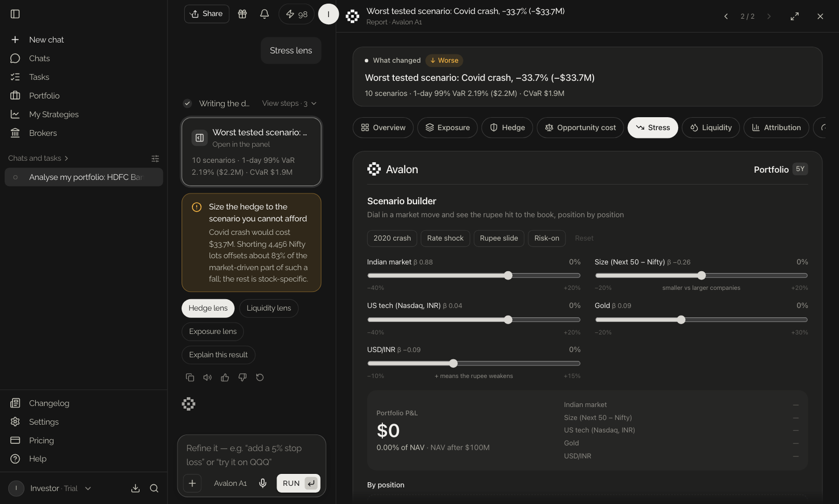
Task: Switch to the Hedge tab
Action: click(507, 128)
